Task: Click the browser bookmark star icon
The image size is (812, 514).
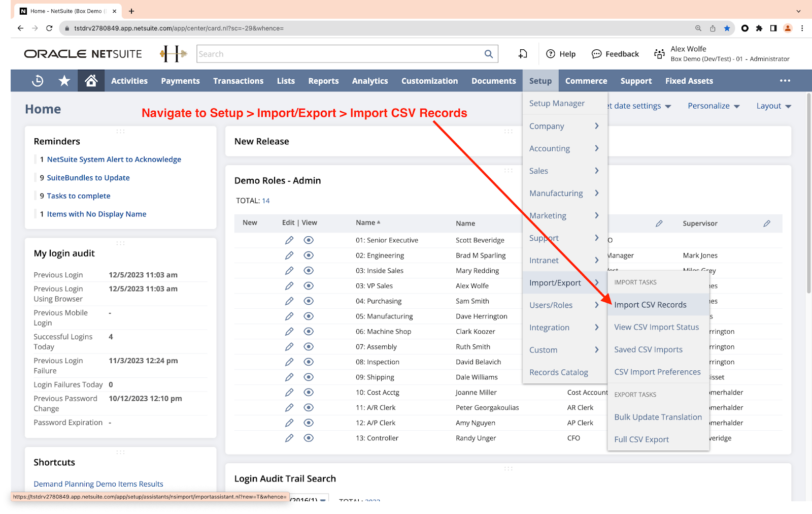Action: [727, 28]
